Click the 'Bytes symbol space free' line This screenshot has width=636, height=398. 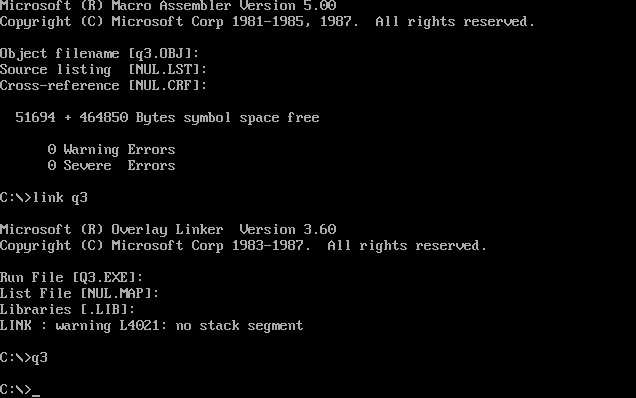pyautogui.click(x=167, y=118)
